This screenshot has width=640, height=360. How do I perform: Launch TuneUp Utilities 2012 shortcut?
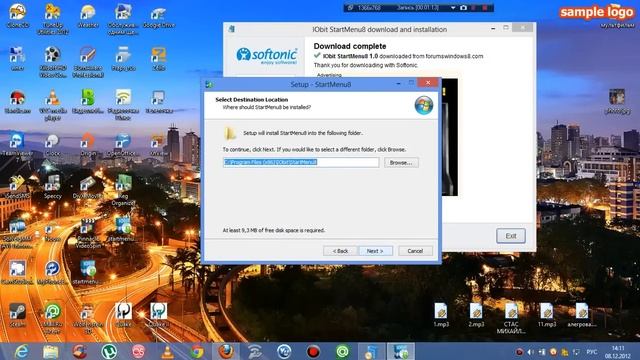[52, 18]
